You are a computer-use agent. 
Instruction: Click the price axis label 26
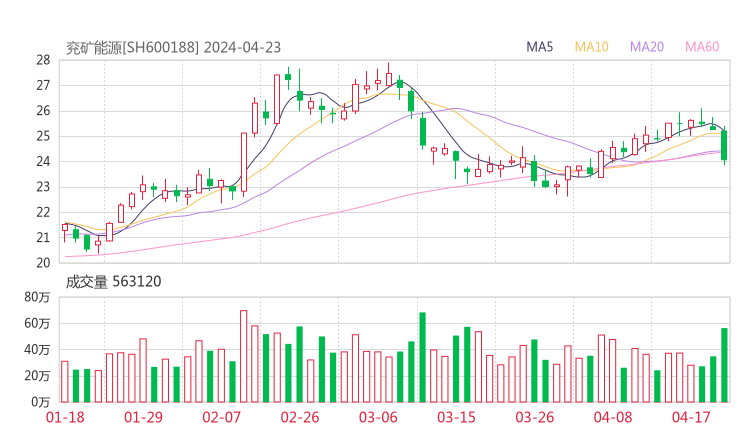[x=43, y=111]
